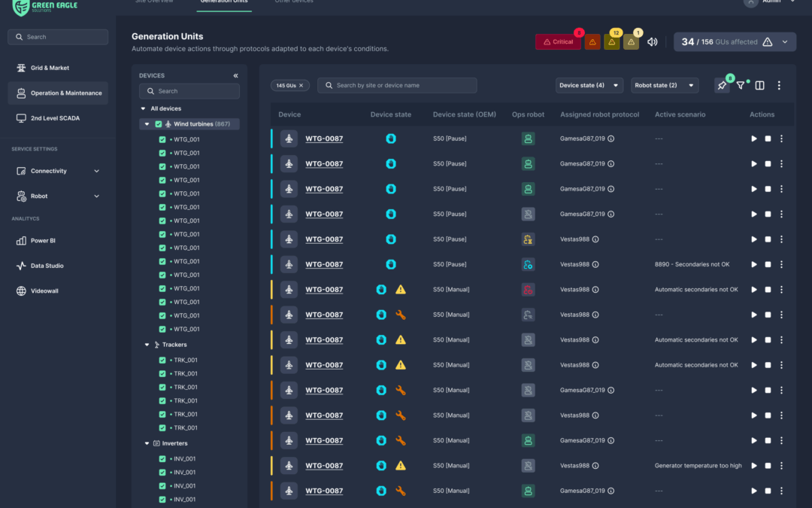Open Power BI from the sidebar
Screen dimensions: 812x508
43,241
